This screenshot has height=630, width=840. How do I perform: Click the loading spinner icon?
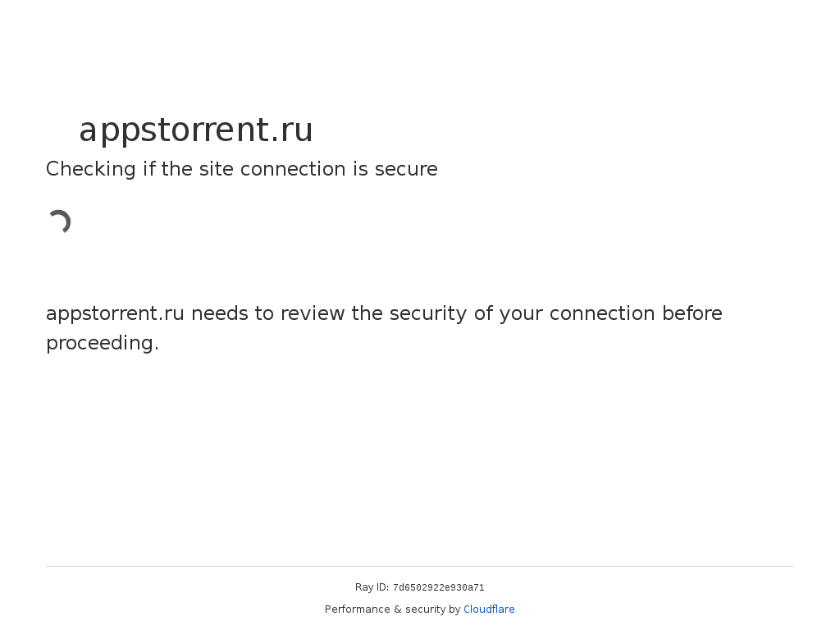pos(59,221)
